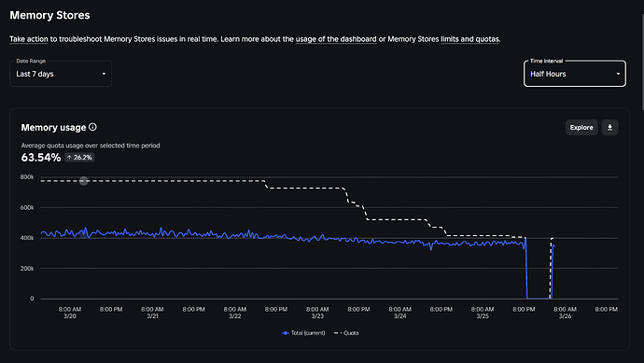Open 'usage of the dashboard' link
Viewport: 644px width, 363px height.
(336, 39)
